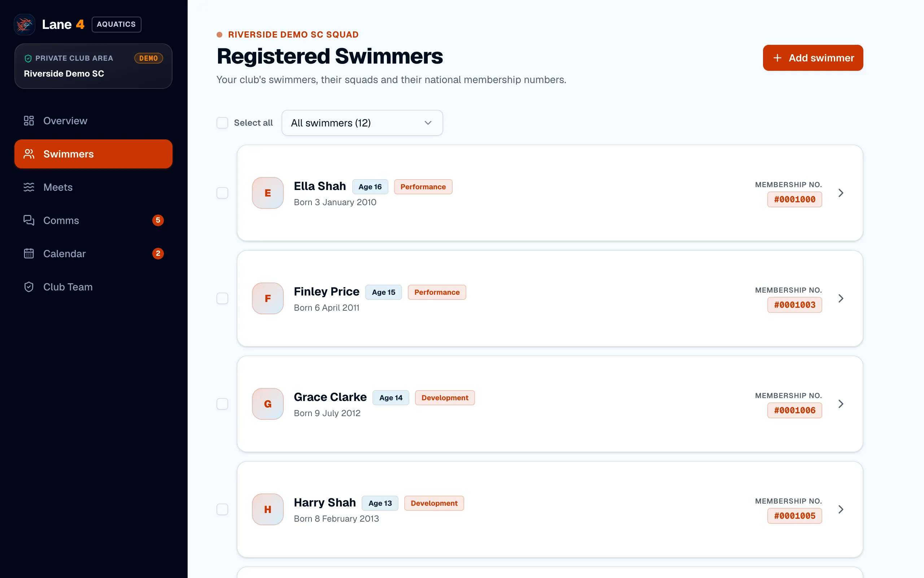The width and height of the screenshot is (924, 578).
Task: Click the Calendar icon in sidebar
Action: click(x=29, y=254)
